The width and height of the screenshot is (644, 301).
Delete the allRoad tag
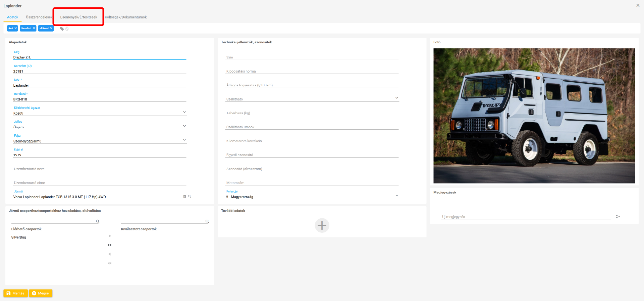51,28
